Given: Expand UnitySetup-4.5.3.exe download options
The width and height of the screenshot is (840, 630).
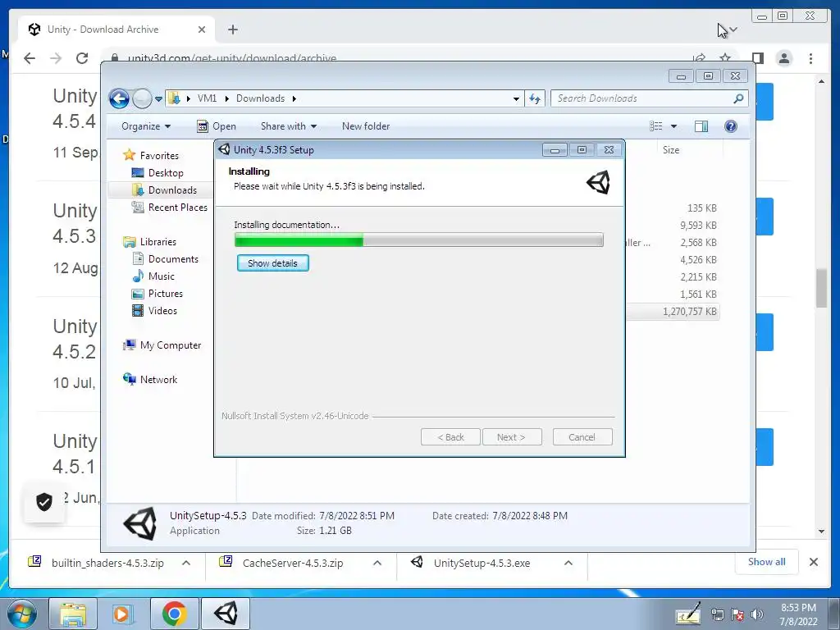Looking at the screenshot, I should [568, 563].
